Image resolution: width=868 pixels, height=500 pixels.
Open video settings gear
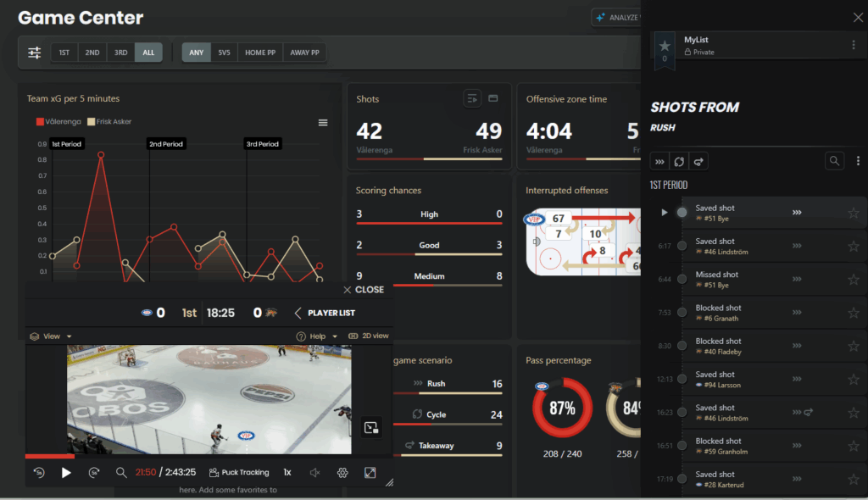[x=342, y=472]
